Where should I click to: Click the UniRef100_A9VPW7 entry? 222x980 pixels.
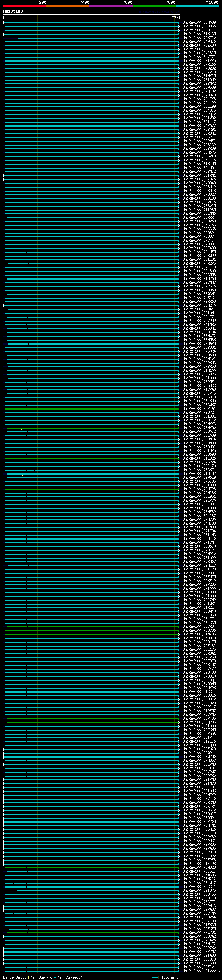point(199,772)
